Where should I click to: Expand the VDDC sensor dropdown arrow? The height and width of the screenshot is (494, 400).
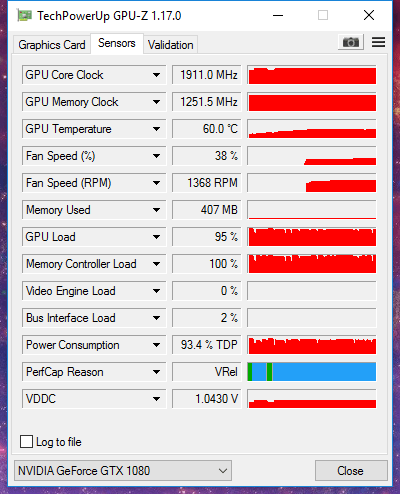pyautogui.click(x=156, y=399)
